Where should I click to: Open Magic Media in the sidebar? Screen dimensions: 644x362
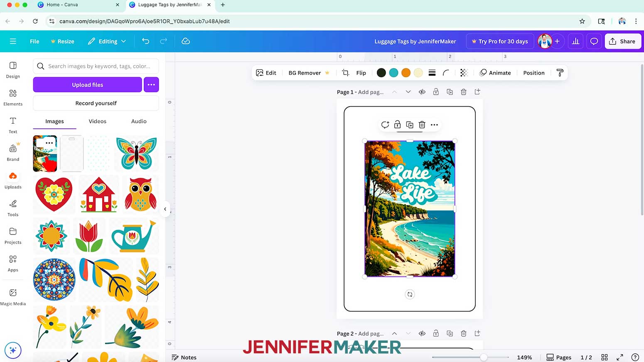pyautogui.click(x=13, y=297)
